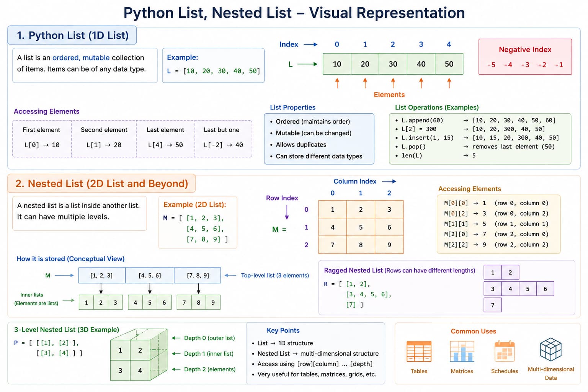Click the 'L[4] → 50' last element entry
588x392 pixels.
[x=165, y=145]
